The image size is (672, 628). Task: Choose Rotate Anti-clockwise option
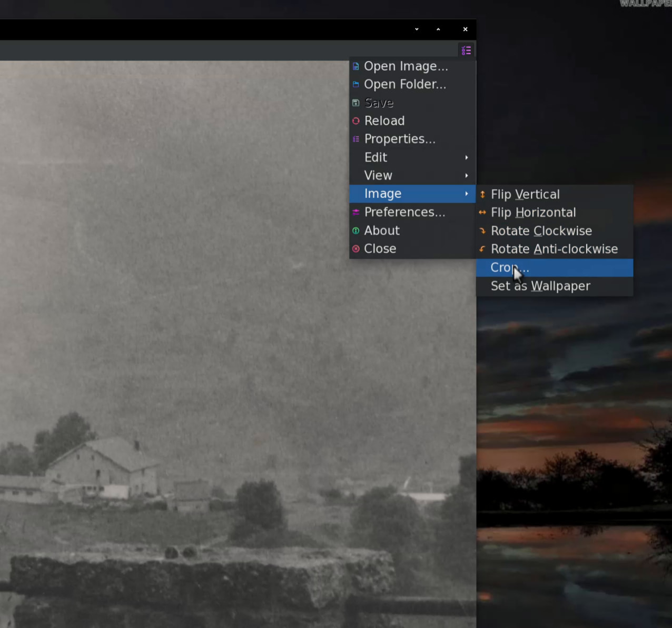click(x=554, y=249)
